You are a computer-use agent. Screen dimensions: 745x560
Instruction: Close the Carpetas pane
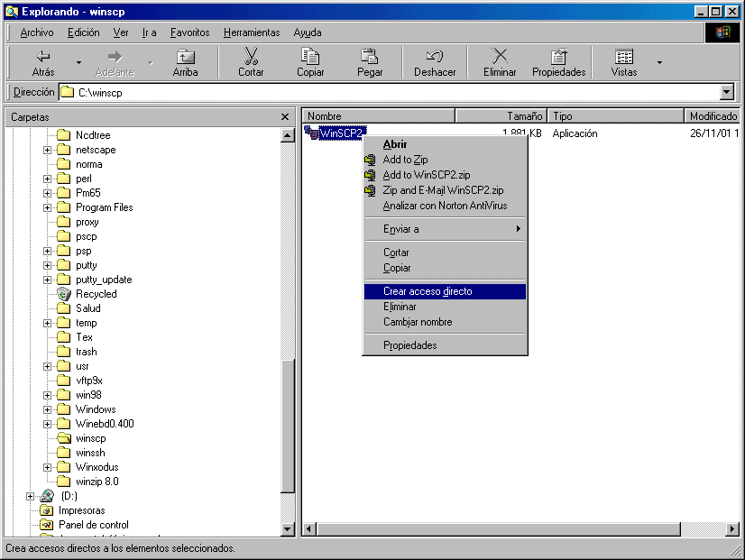[285, 117]
